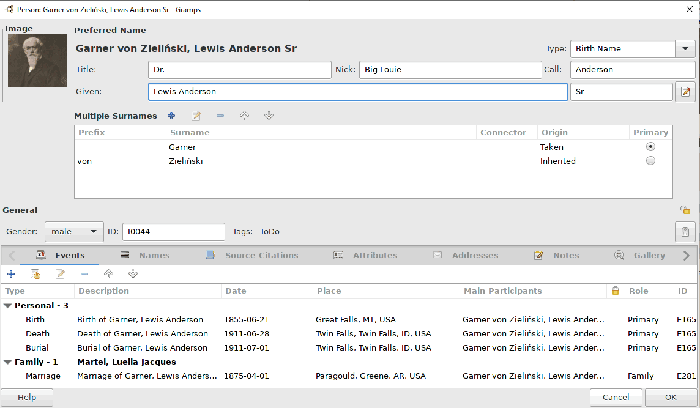Select the Burial event row

click(348, 348)
